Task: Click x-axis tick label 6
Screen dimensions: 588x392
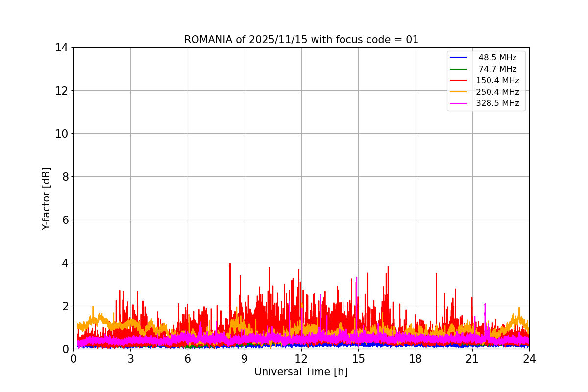Action: [187, 359]
